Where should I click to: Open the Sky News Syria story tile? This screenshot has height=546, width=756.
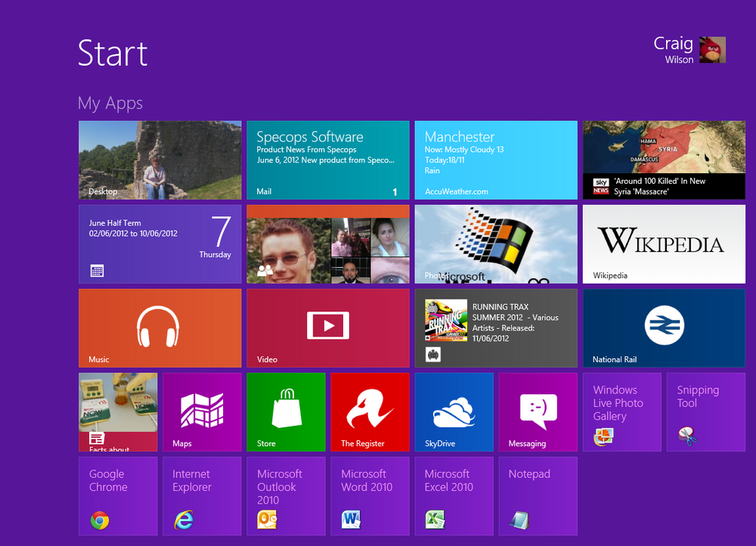664,160
